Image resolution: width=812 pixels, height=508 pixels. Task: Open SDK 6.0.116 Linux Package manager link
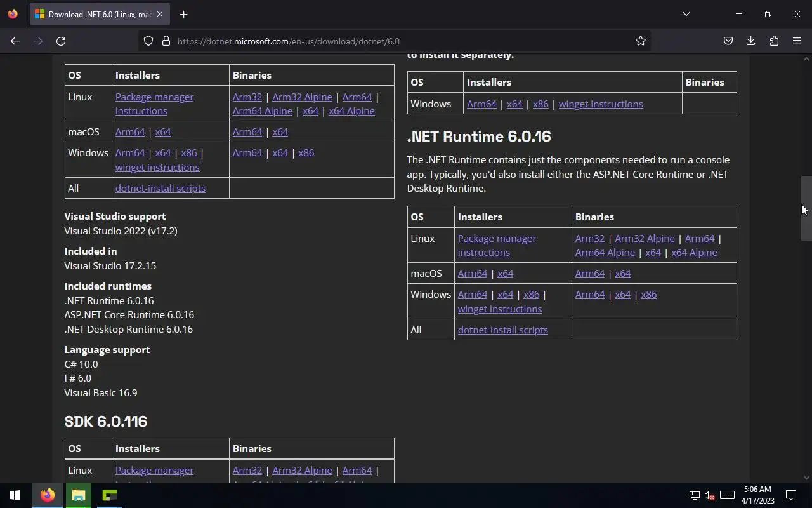[x=154, y=470]
